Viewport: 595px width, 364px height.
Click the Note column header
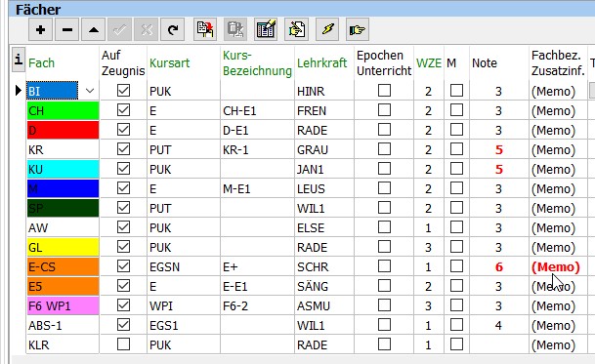coord(485,62)
